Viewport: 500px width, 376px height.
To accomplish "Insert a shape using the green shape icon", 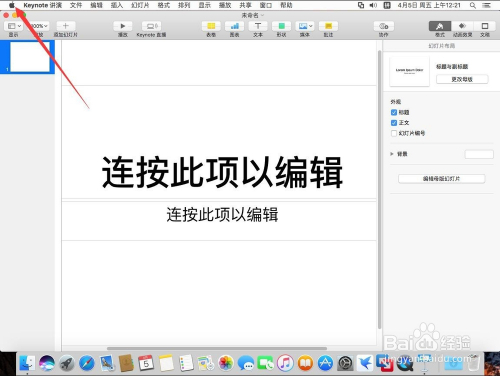I will pos(281,26).
